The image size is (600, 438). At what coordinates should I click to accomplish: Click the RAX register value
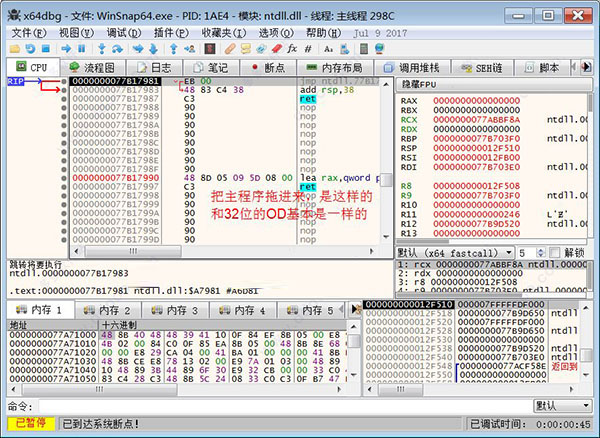[x=476, y=101]
